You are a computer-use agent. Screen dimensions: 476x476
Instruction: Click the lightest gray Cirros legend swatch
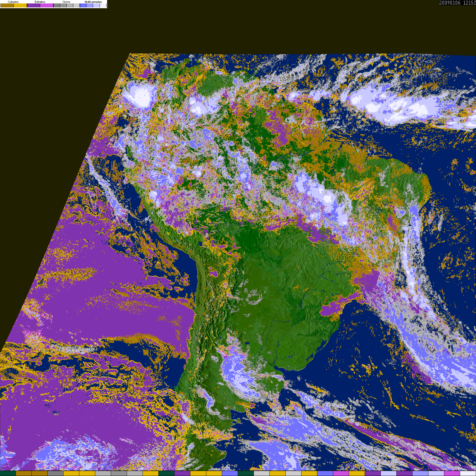(x=76, y=6)
